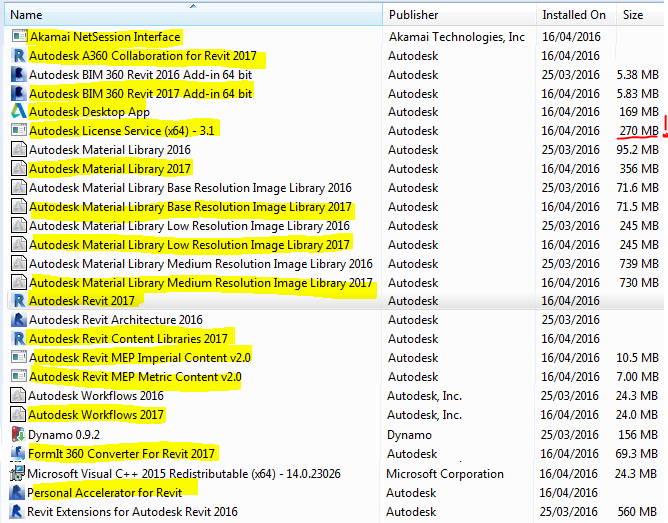Image resolution: width=668 pixels, height=523 pixels.
Task: Click the Revit Extensions 2016 icon
Action: click(x=17, y=511)
